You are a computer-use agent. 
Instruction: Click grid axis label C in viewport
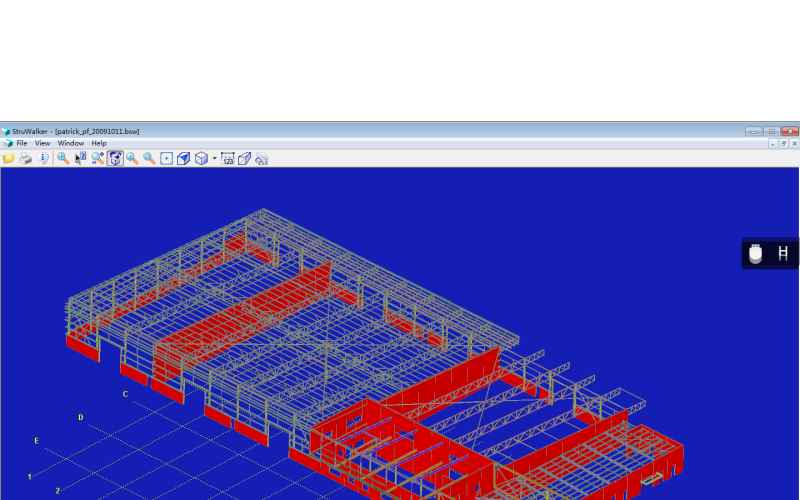click(x=125, y=394)
